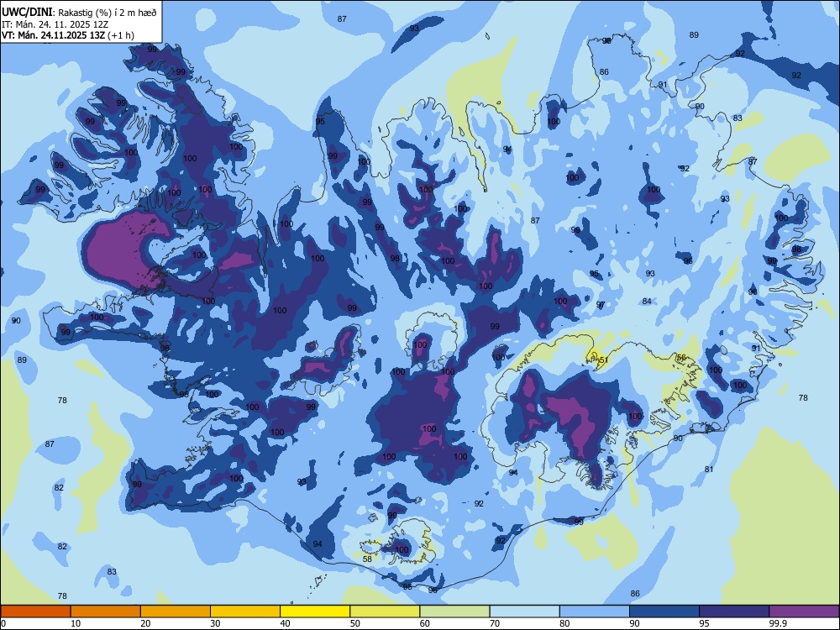Pick the pale green 60–70 legend swatch
The image size is (840, 630).
point(454,612)
